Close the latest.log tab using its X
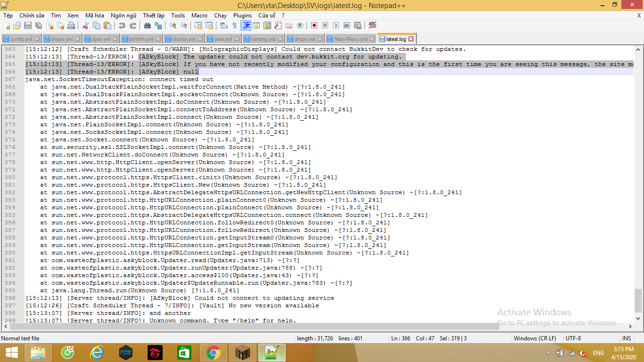Viewport: 644px width, 362px height. click(x=411, y=39)
